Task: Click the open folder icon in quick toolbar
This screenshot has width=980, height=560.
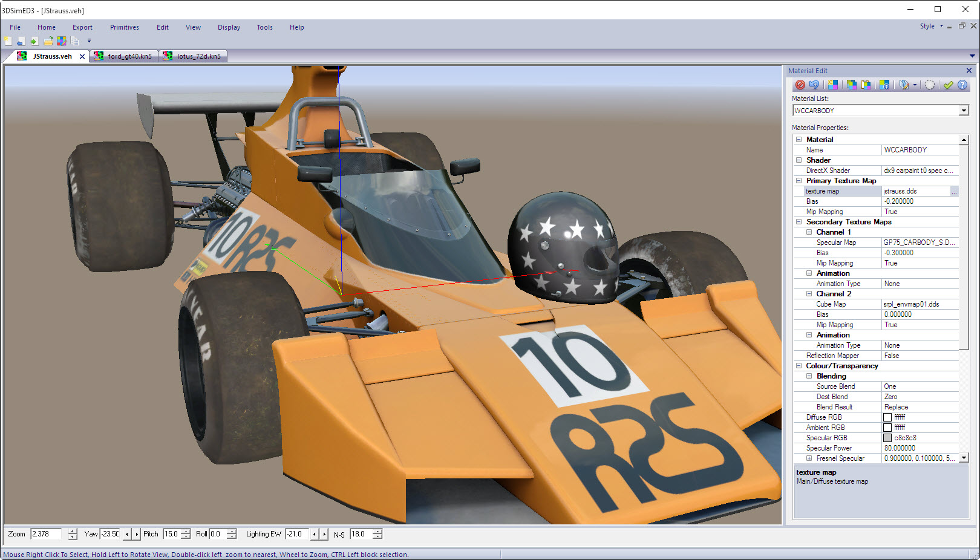Action: 48,41
